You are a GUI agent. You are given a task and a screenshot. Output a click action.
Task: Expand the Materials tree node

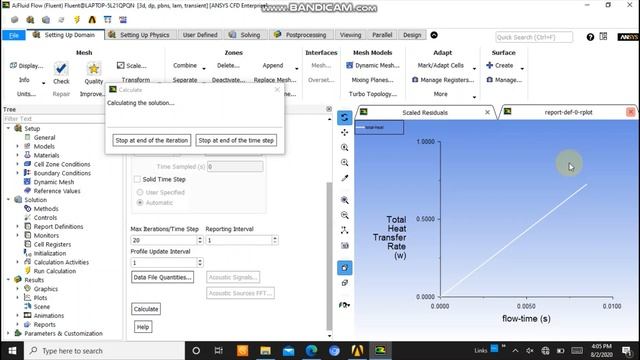click(x=17, y=155)
